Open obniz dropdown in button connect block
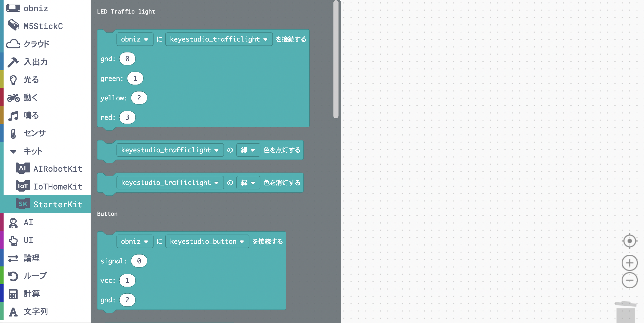Image resolution: width=644 pixels, height=323 pixels. click(135, 241)
